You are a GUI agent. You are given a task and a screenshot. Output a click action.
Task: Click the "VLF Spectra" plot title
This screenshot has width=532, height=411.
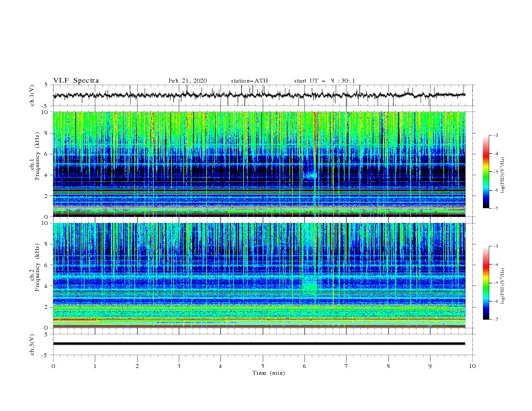point(76,81)
